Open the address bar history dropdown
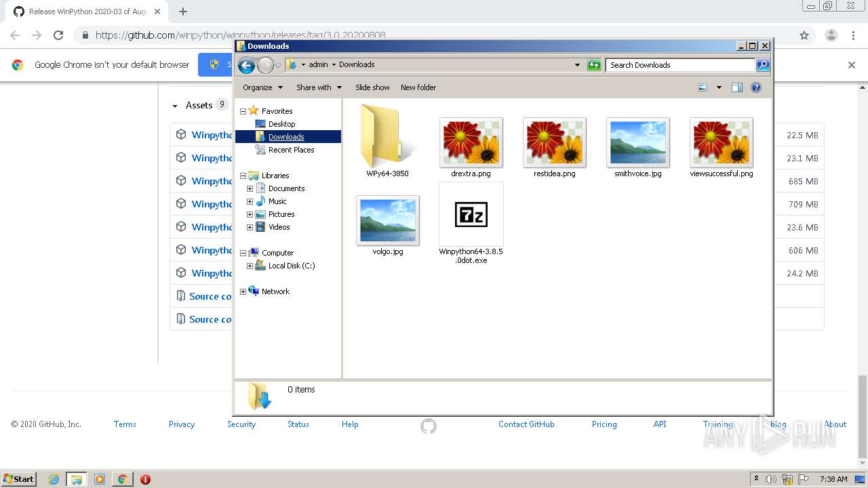 point(577,65)
